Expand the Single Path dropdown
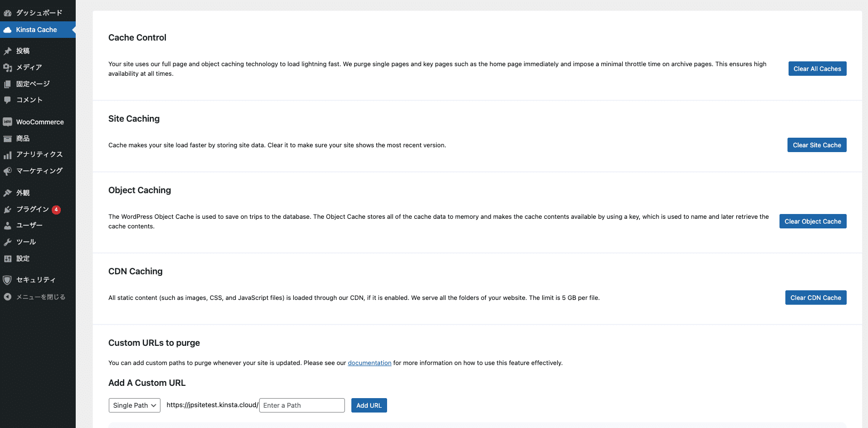Screen dimensions: 868x428 point(134,406)
